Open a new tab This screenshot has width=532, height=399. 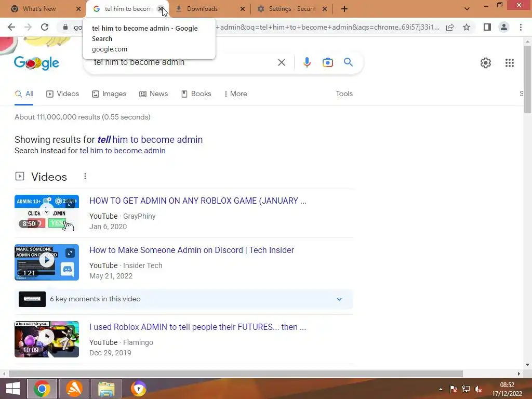point(344,9)
